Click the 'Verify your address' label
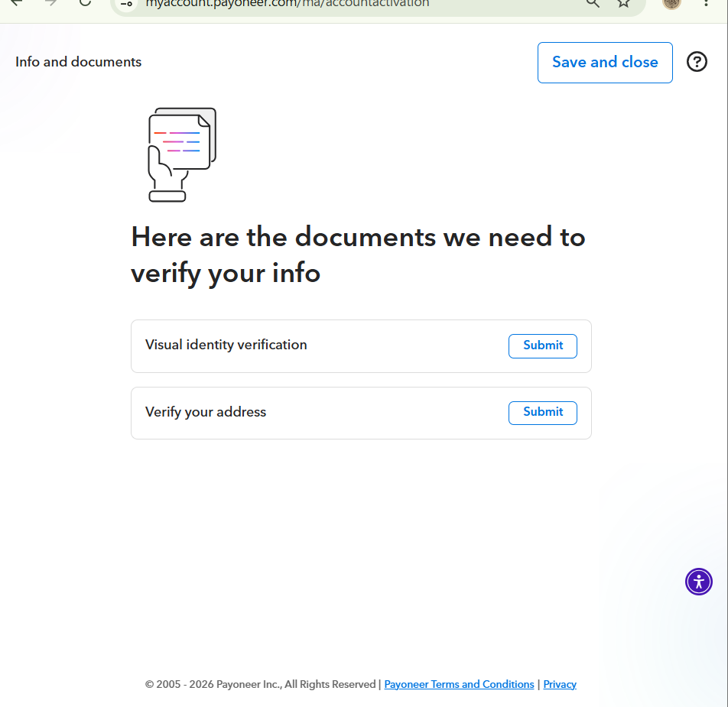The image size is (728, 707). coord(205,412)
